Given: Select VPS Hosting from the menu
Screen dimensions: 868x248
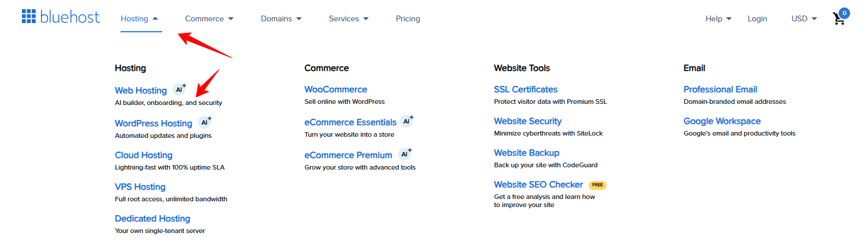Looking at the screenshot, I should pos(140,187).
